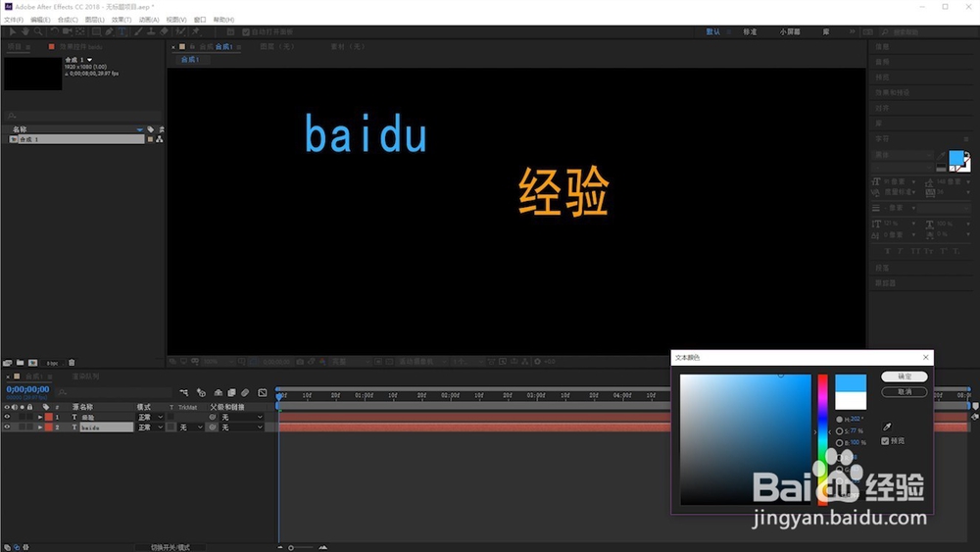
Task: Open the 合成(C) menu
Action: coord(68,20)
